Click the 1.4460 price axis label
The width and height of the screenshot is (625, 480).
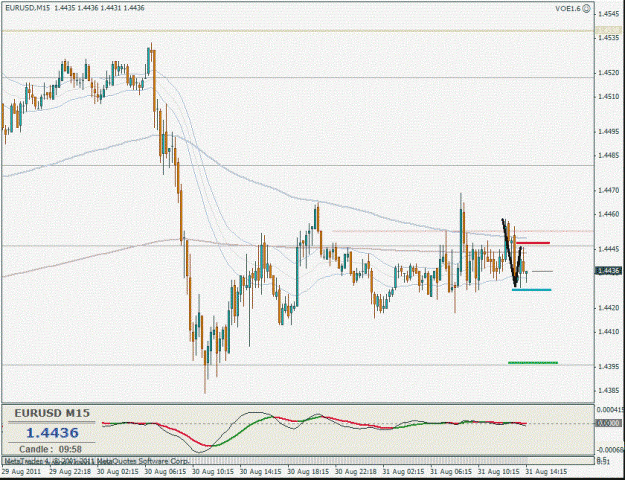[x=608, y=214]
